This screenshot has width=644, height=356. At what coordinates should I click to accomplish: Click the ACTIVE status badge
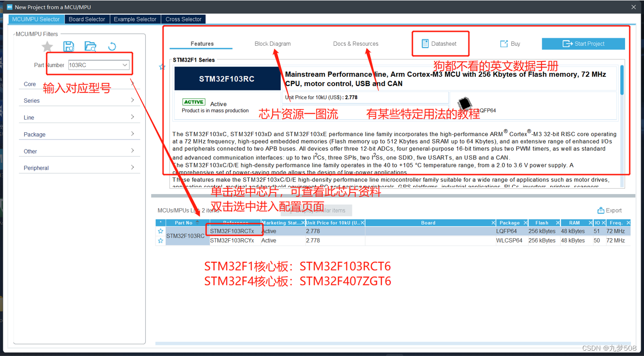194,102
